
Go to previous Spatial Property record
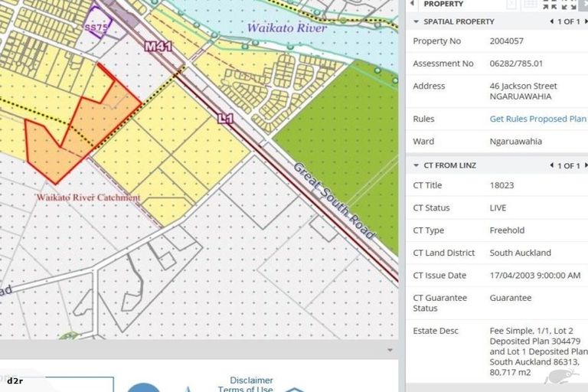click(552, 21)
